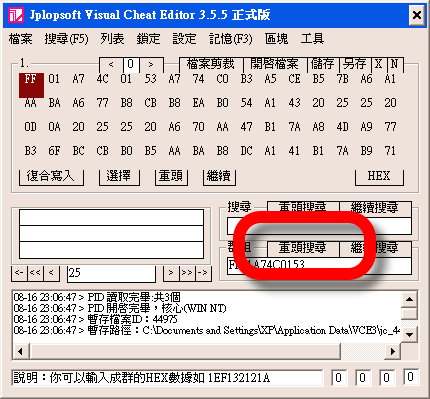This screenshot has height=399, width=430.
Task: Click the '<<' fast backward address button
Action: pos(35,273)
